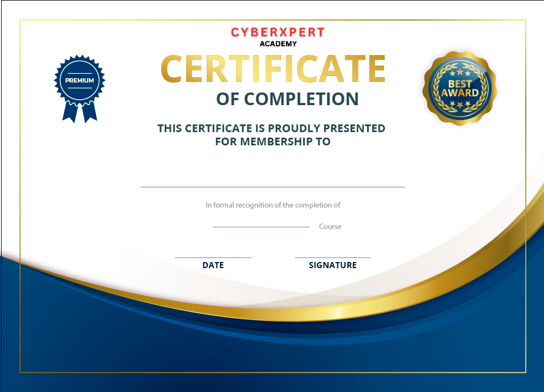The image size is (544, 392).
Task: Select the ACADEMY subtitle text
Action: tap(278, 43)
